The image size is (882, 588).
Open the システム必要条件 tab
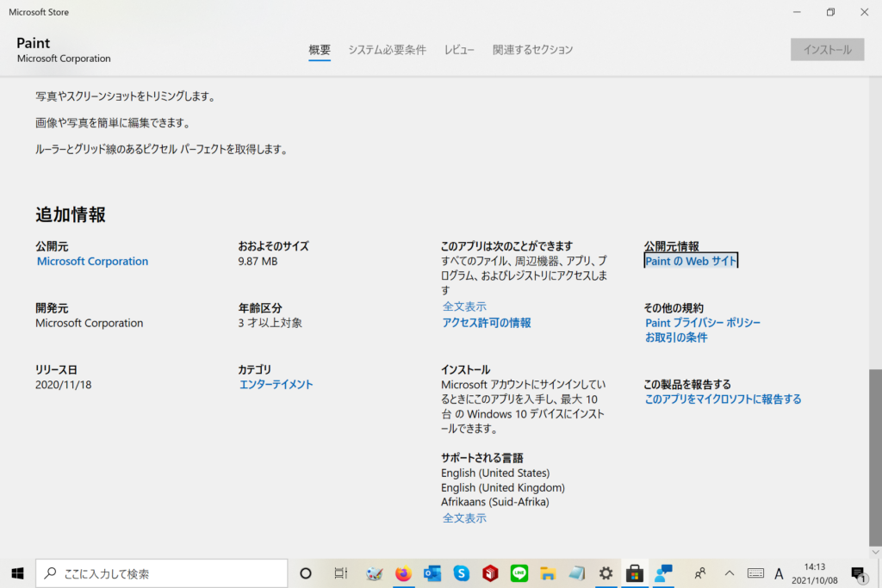387,50
